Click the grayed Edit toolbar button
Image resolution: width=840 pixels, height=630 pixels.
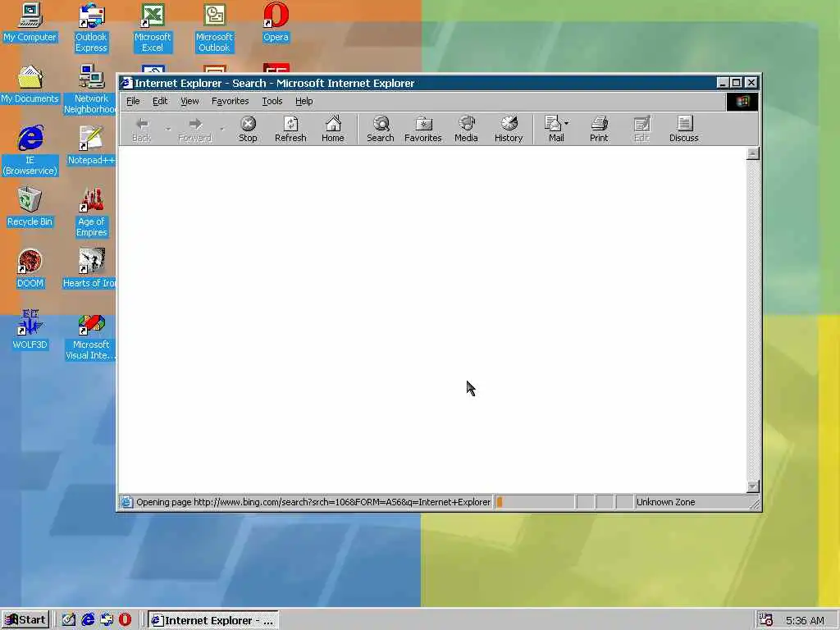641,129
